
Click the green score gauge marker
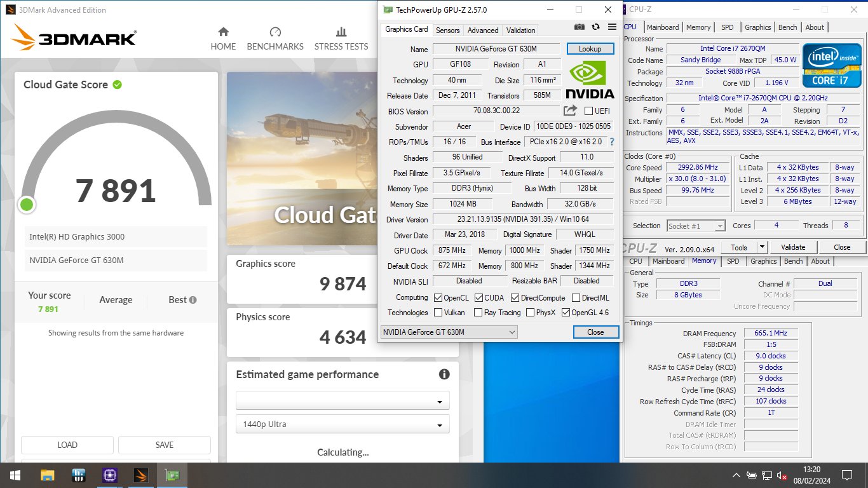pos(27,205)
